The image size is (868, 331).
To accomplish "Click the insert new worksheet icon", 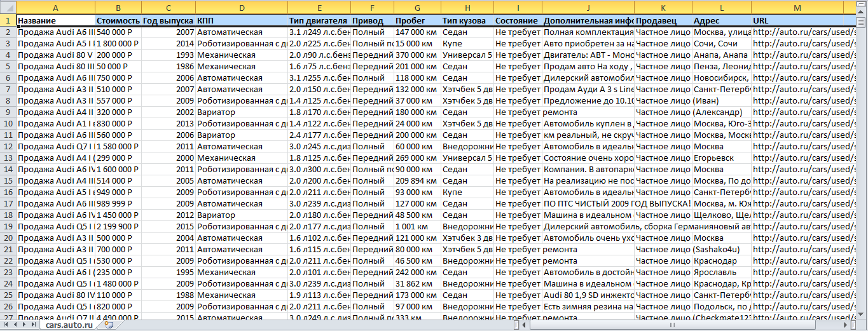I will pos(109,325).
